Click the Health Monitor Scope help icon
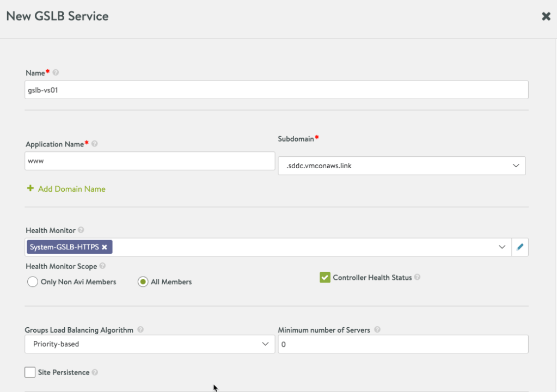The height and width of the screenshot is (392, 557). pos(102,267)
